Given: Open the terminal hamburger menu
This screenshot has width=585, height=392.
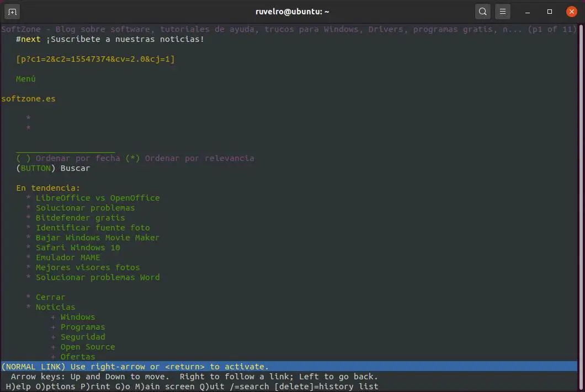Looking at the screenshot, I should [x=503, y=12].
